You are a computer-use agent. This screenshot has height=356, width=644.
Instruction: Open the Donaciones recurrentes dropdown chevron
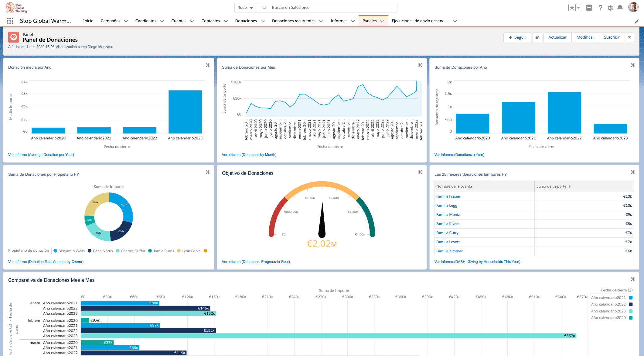pyautogui.click(x=321, y=21)
